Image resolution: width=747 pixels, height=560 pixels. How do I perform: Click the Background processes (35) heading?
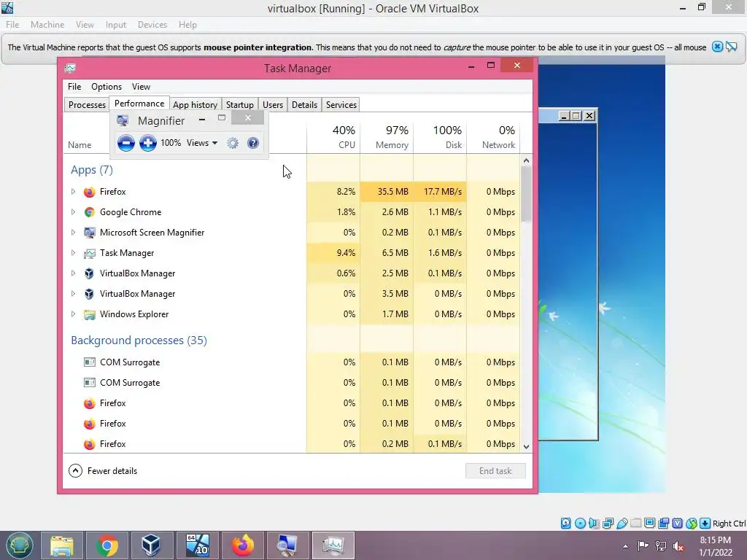(x=139, y=341)
